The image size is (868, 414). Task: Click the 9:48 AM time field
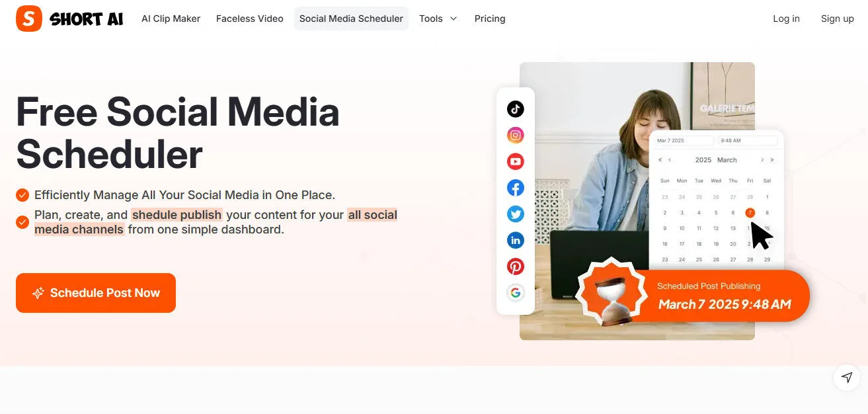(746, 140)
